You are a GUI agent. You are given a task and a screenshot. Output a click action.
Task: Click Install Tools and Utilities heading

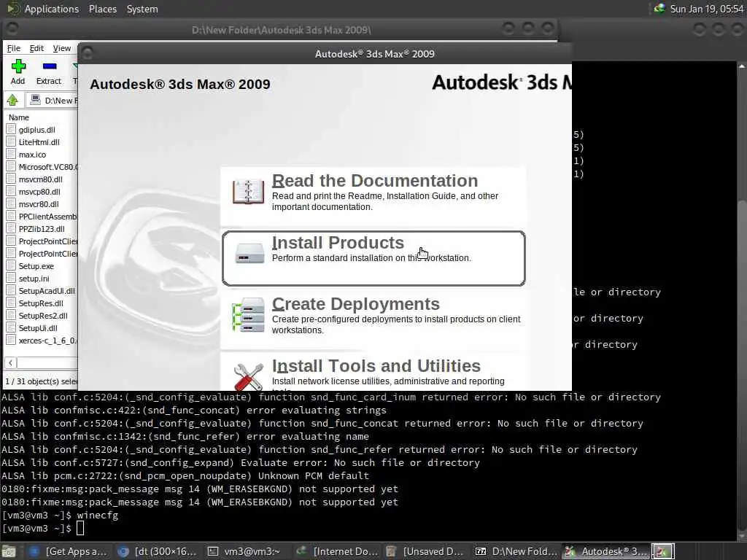(376, 366)
